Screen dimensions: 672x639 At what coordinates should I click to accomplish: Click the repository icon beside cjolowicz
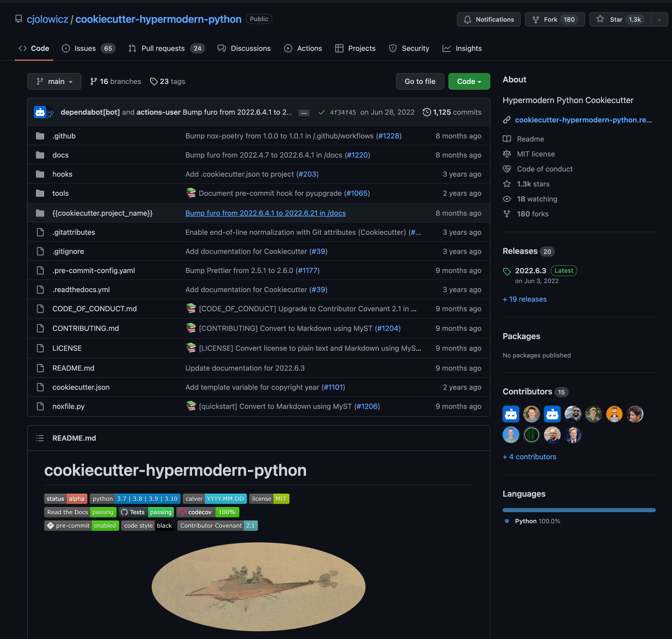point(19,19)
